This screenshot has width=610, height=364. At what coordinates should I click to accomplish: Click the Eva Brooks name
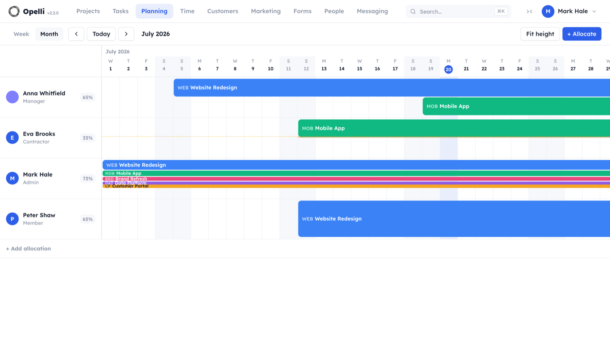click(x=39, y=134)
